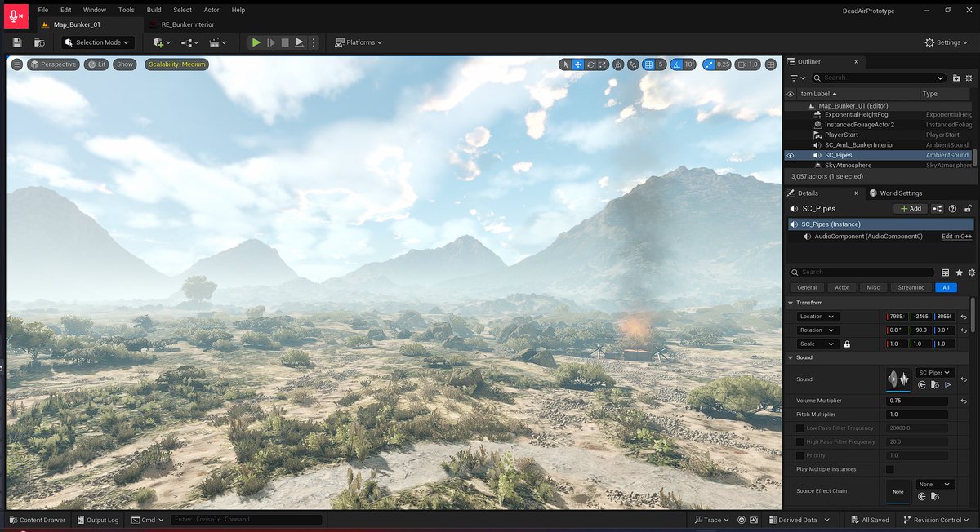The image size is (980, 532).
Task: Click Add component button in Details
Action: [910, 208]
